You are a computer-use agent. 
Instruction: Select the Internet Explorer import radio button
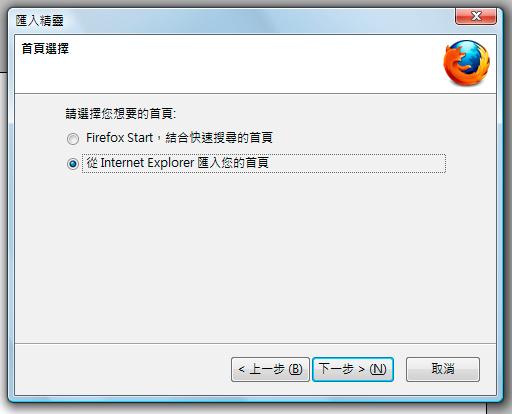point(73,164)
